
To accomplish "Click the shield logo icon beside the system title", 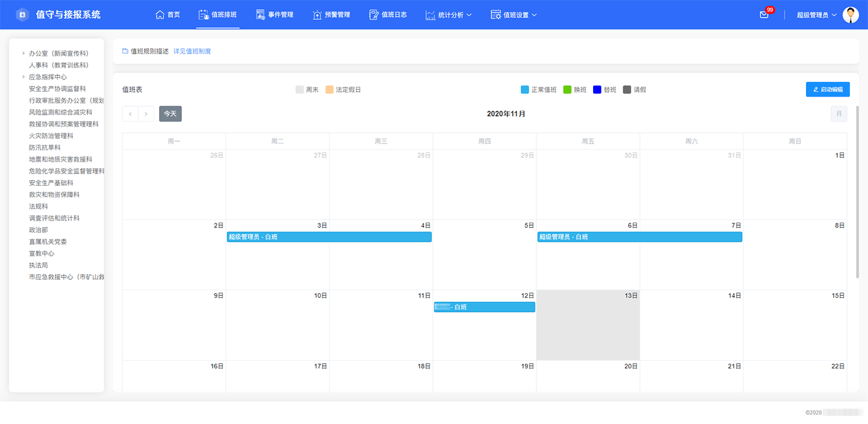I will [x=22, y=14].
